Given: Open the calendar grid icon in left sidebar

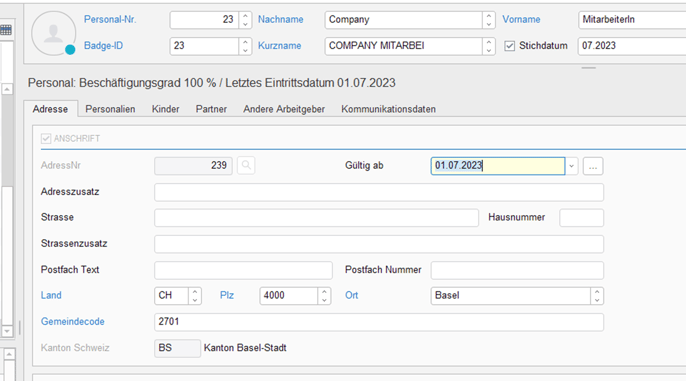Looking at the screenshot, I should [6, 30].
